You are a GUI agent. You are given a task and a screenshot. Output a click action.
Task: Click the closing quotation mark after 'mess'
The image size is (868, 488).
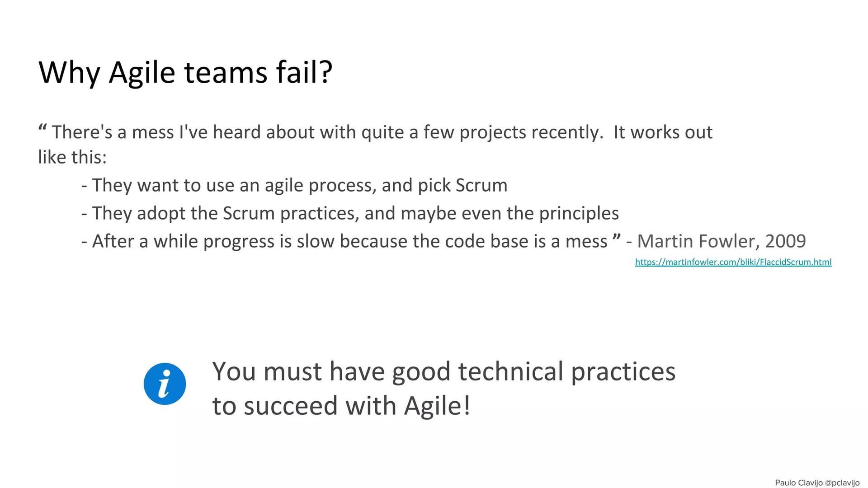(x=616, y=238)
